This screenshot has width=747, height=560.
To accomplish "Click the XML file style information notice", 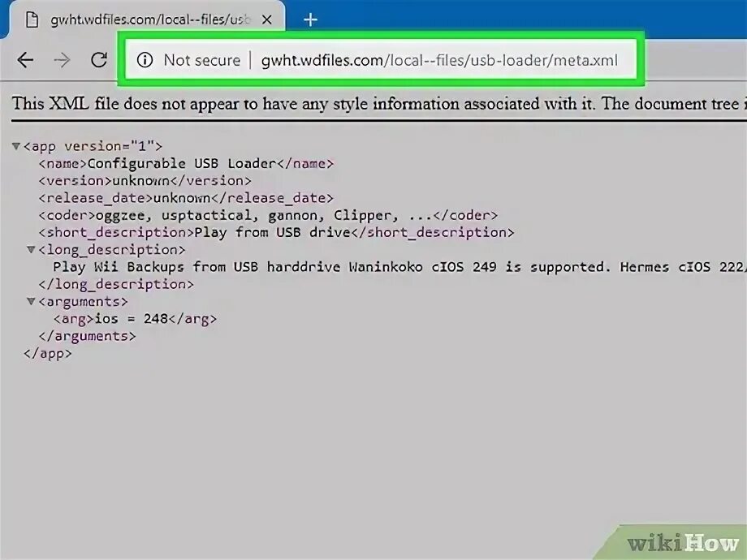I will 378,103.
